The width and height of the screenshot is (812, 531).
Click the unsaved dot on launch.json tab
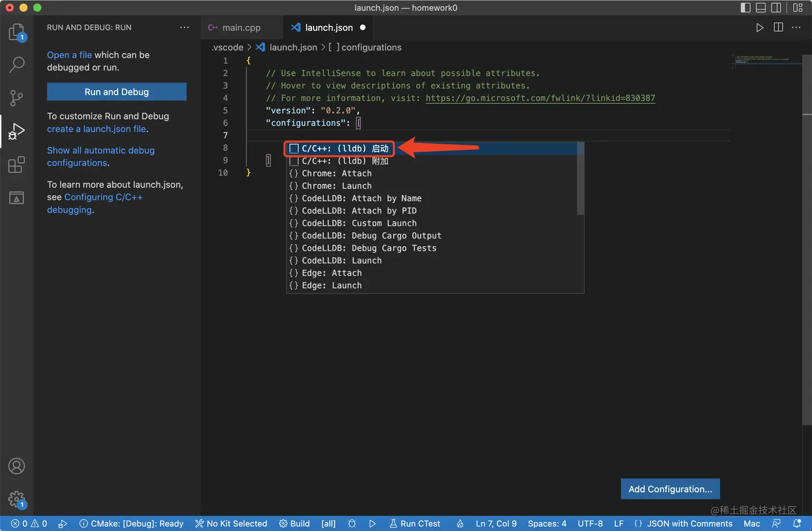point(363,27)
